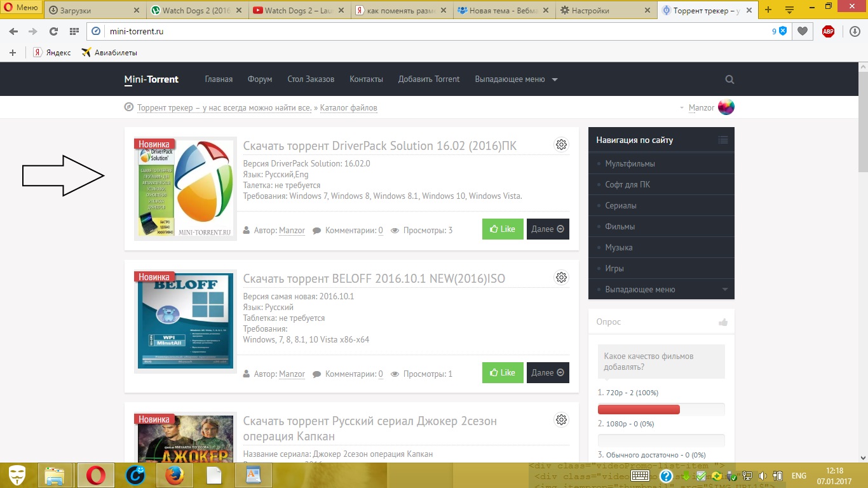Open the Яндекс bookmark

pos(52,53)
